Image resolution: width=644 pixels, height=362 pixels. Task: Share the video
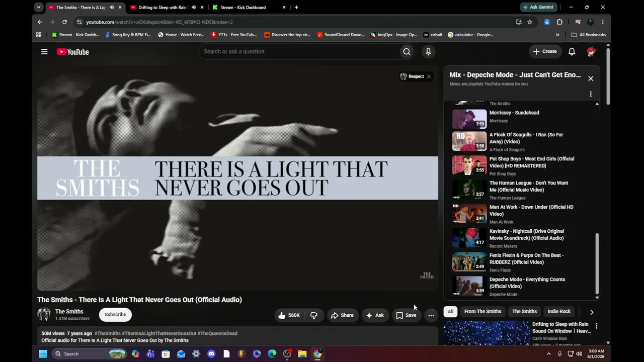(342, 315)
